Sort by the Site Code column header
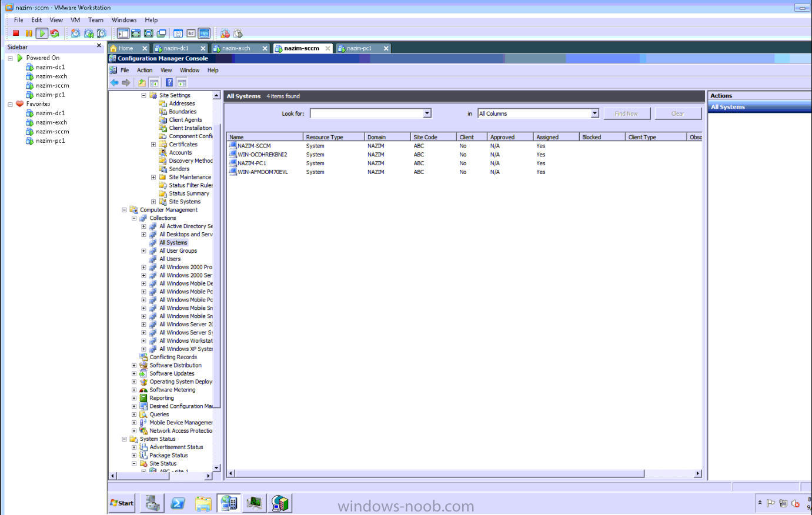The height and width of the screenshot is (515, 812). [433, 137]
